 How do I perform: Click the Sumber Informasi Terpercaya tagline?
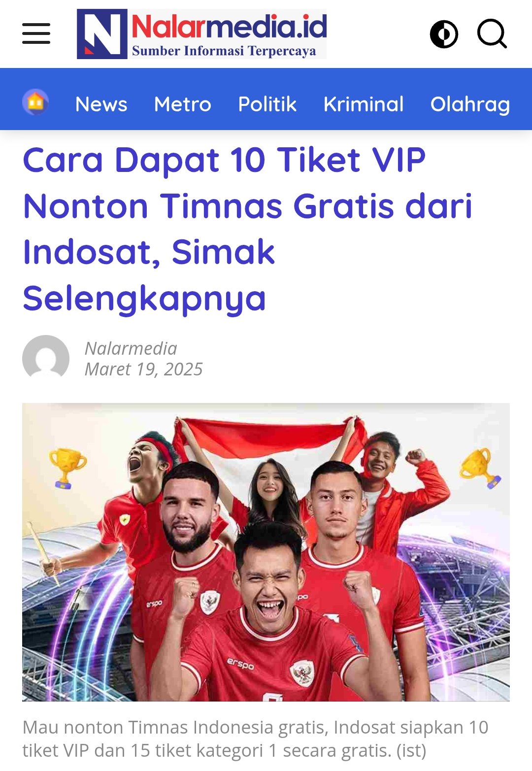point(224,51)
